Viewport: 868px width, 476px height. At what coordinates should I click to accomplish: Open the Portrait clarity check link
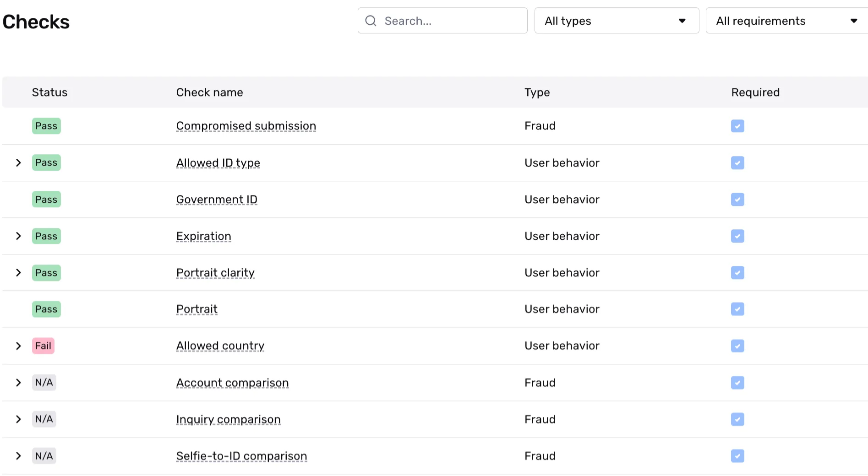(x=215, y=272)
